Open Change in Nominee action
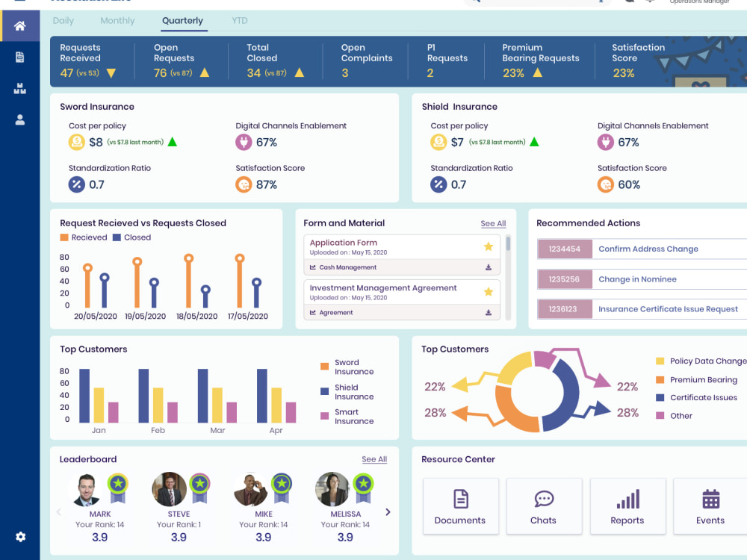 coord(637,279)
